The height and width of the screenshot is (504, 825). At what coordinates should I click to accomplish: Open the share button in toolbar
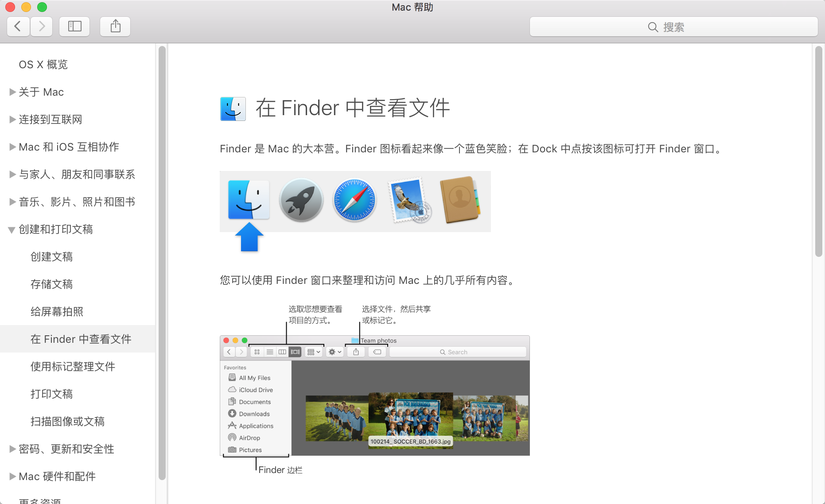pos(115,27)
